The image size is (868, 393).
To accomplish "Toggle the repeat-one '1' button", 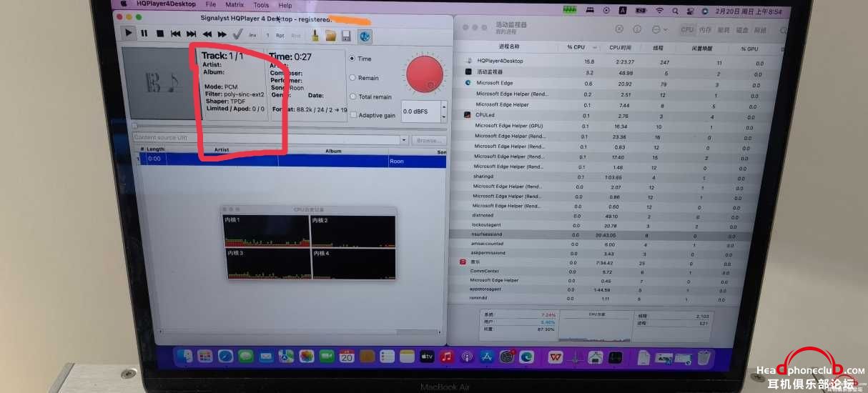I will click(x=267, y=34).
